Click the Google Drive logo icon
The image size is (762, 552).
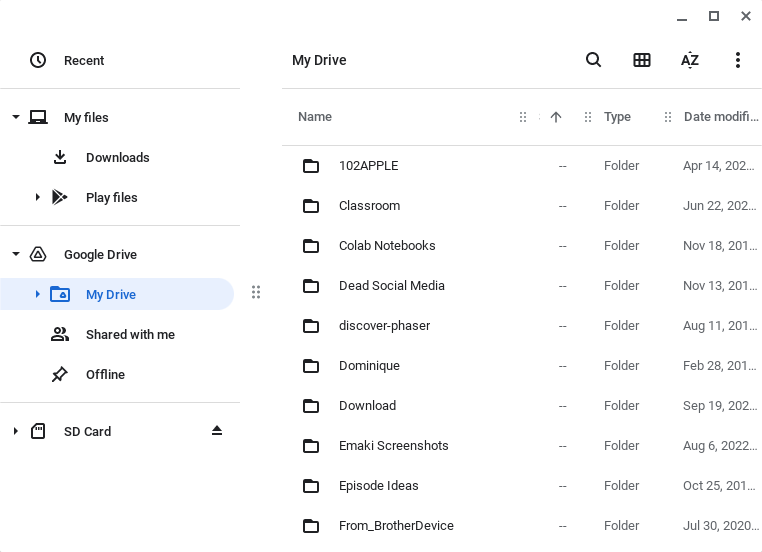pos(38,255)
